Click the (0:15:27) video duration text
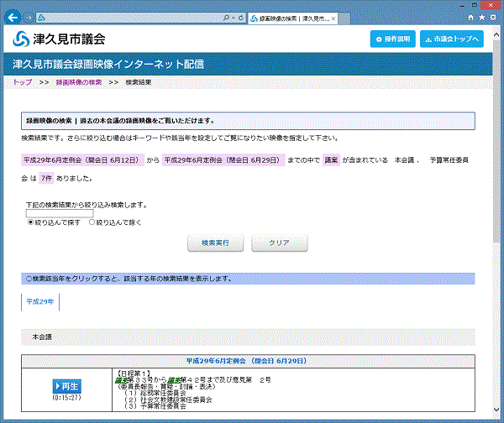Image resolution: width=504 pixels, height=423 pixels. (67, 398)
